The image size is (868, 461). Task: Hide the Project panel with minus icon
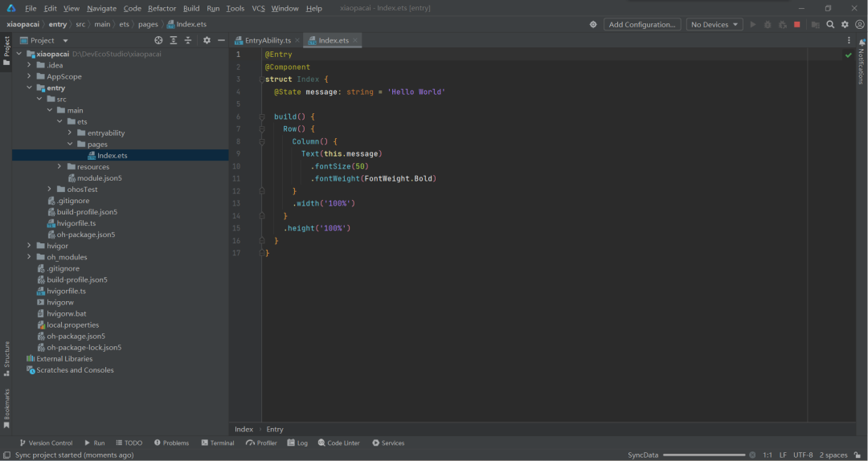[221, 40]
